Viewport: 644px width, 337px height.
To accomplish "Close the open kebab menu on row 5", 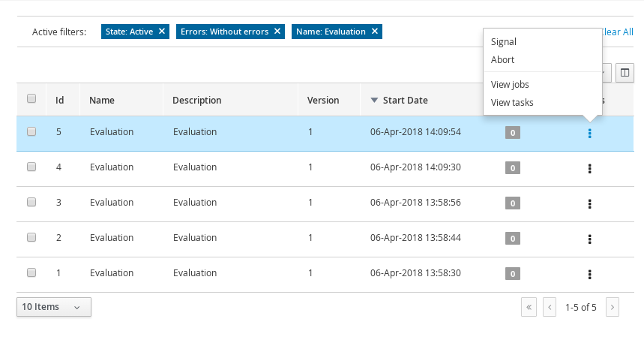I will [x=590, y=134].
